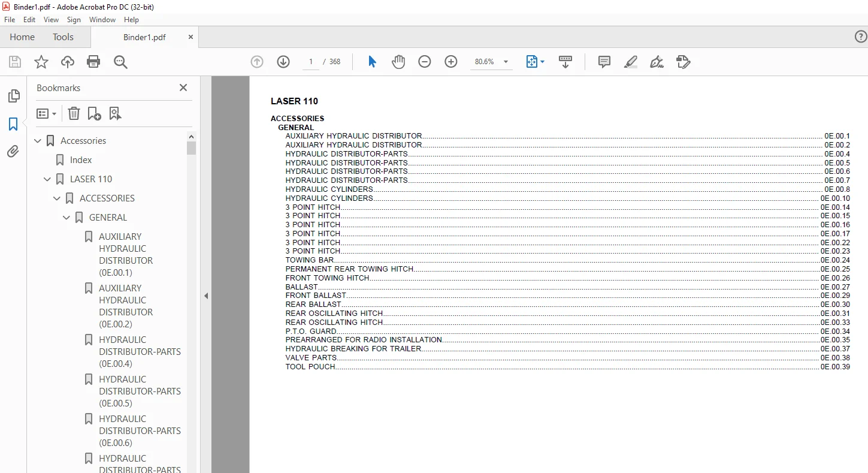The image size is (868, 473).
Task: Click page reference 0E.00.37
Action: click(x=835, y=349)
